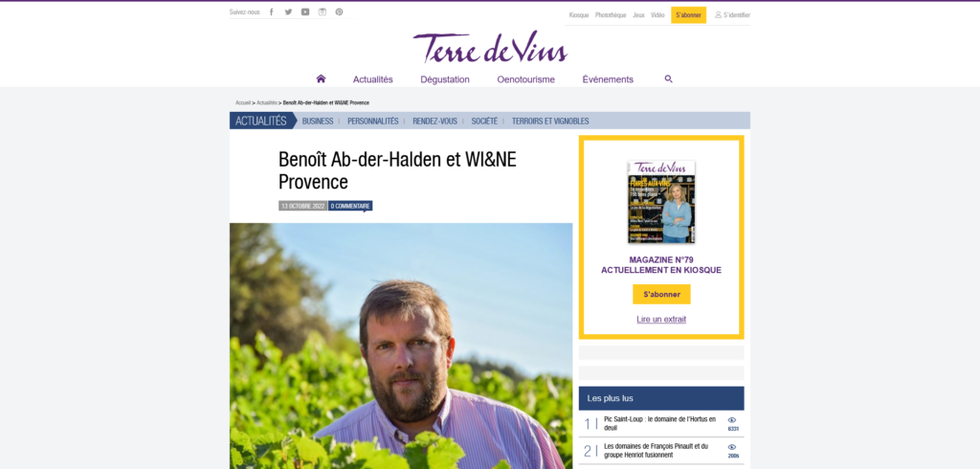Select the Business sub-tab
This screenshot has width=980, height=469.
coord(318,122)
